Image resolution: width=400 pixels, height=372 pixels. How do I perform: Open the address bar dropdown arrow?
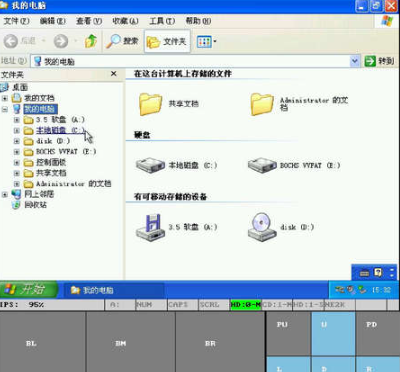click(355, 61)
